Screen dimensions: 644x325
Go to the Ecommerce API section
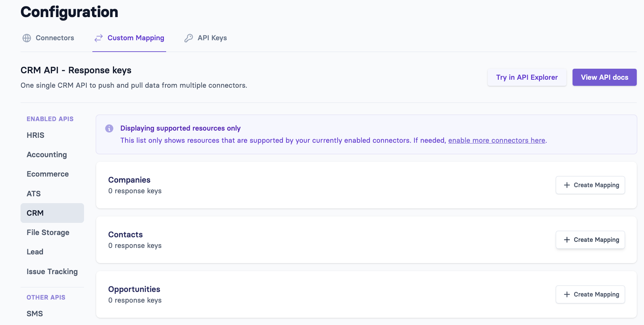[48, 174]
